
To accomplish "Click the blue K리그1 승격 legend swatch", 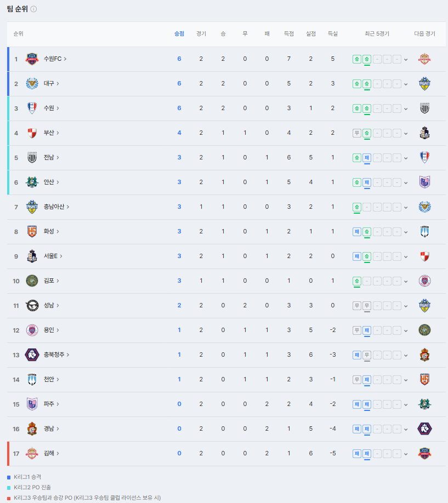I will tap(9, 477).
